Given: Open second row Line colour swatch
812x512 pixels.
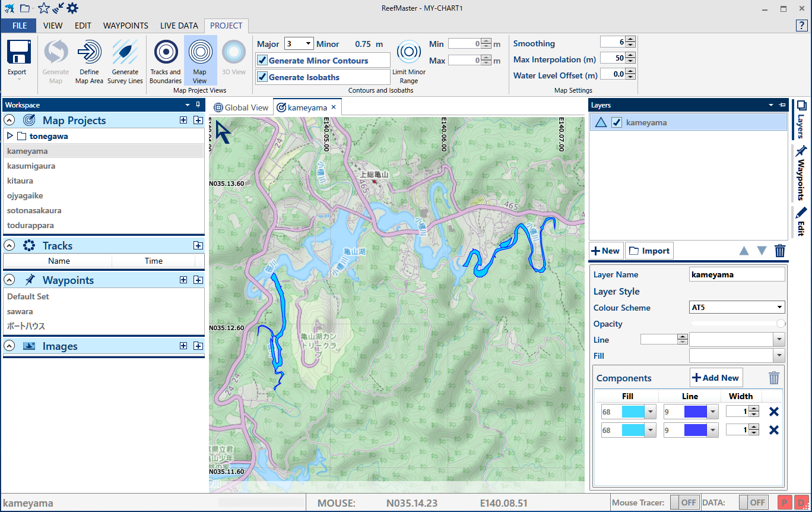Looking at the screenshot, I should tap(696, 430).
